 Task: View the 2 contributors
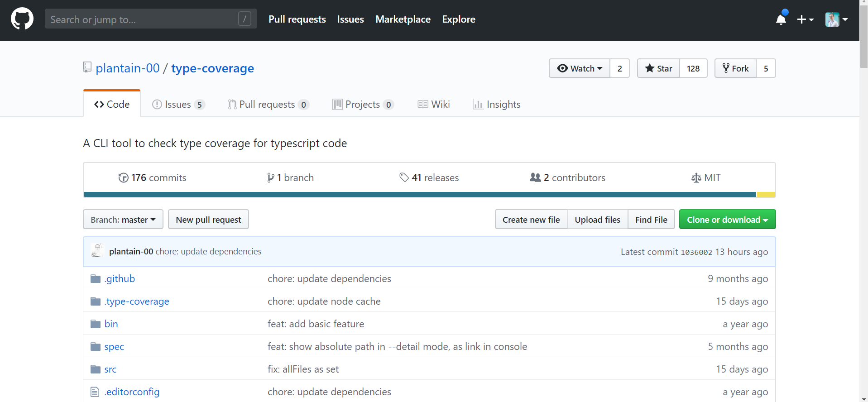567,177
